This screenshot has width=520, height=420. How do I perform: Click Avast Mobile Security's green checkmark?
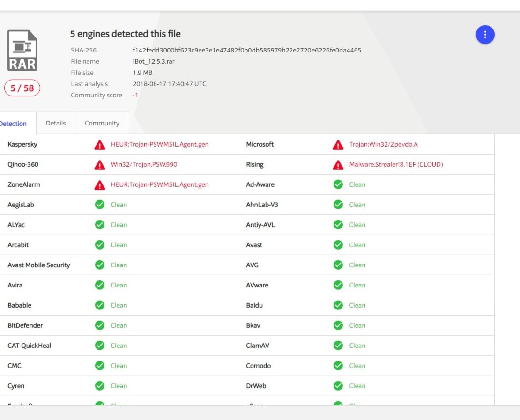click(x=99, y=265)
